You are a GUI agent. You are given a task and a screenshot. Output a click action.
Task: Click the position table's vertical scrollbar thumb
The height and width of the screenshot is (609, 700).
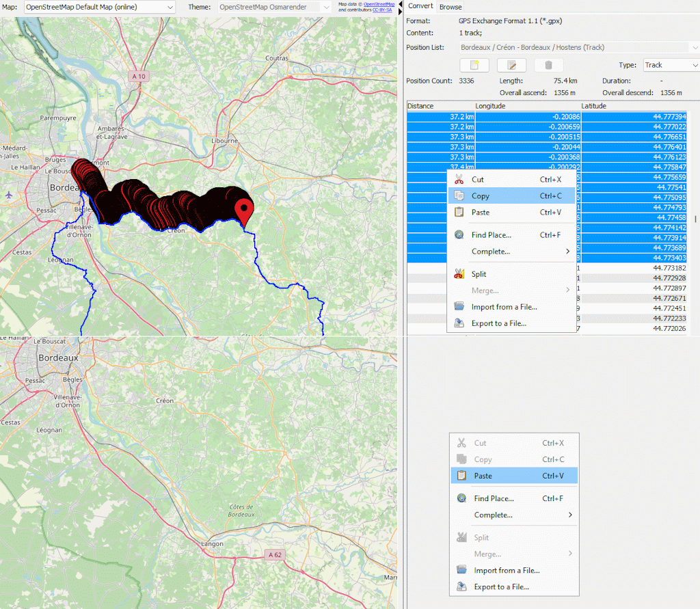pyautogui.click(x=696, y=219)
